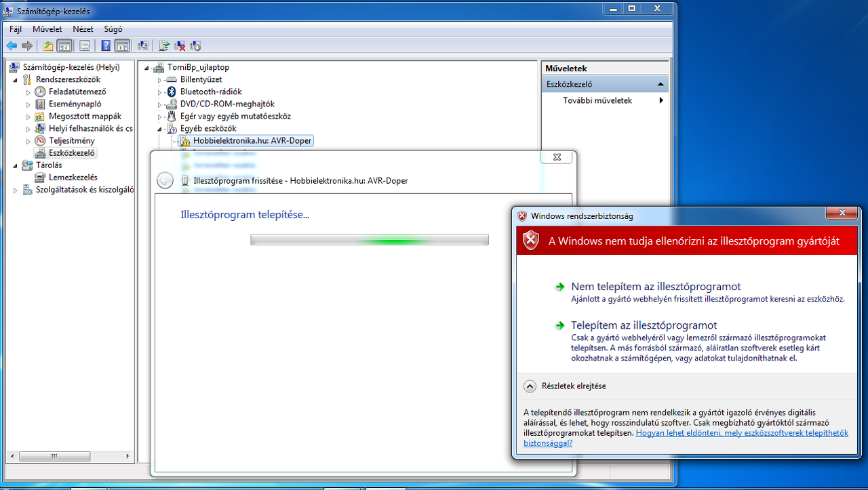This screenshot has height=490, width=868.
Task: Open the Súgó menu
Action: pos(113,29)
